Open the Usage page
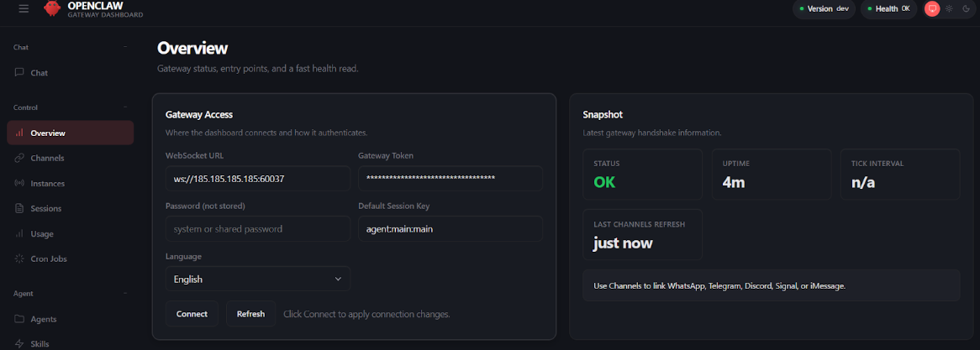Viewport: 980px width, 350px height. 42,233
